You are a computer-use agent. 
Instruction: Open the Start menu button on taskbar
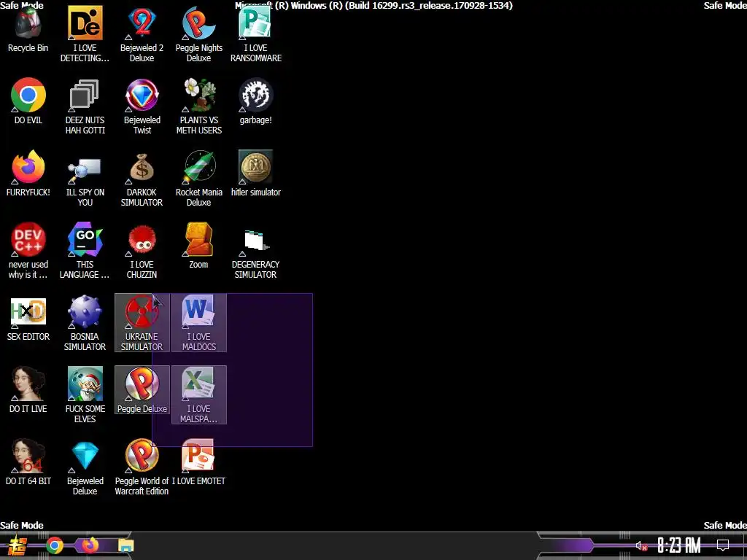[17, 545]
